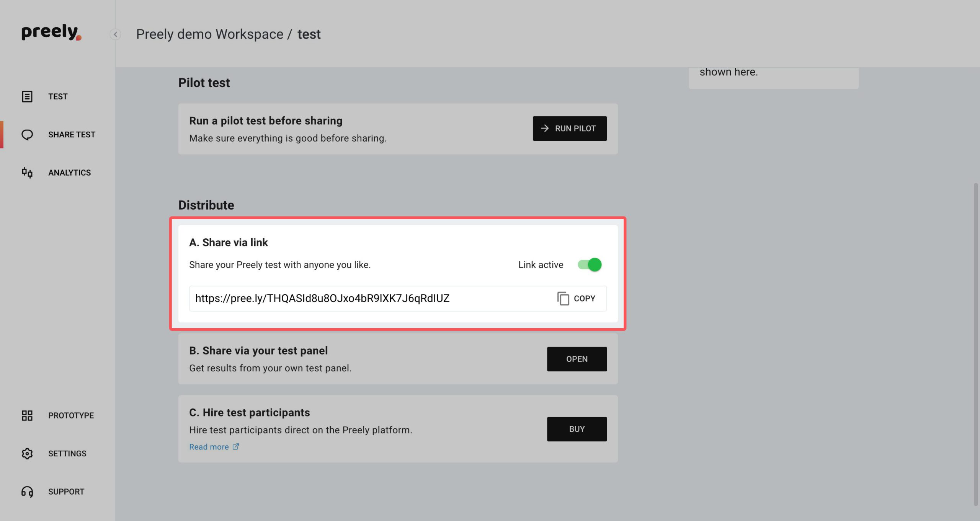Click the copy icon next to the share link

pyautogui.click(x=563, y=298)
